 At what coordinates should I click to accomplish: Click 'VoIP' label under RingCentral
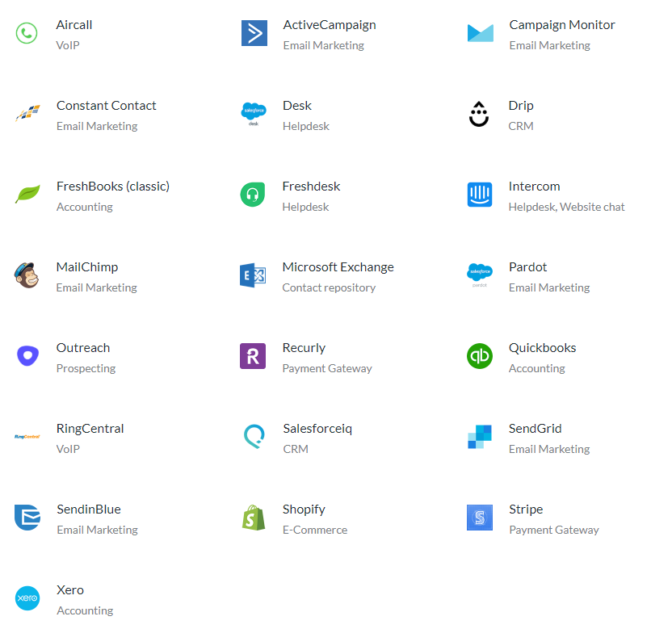[68, 449]
